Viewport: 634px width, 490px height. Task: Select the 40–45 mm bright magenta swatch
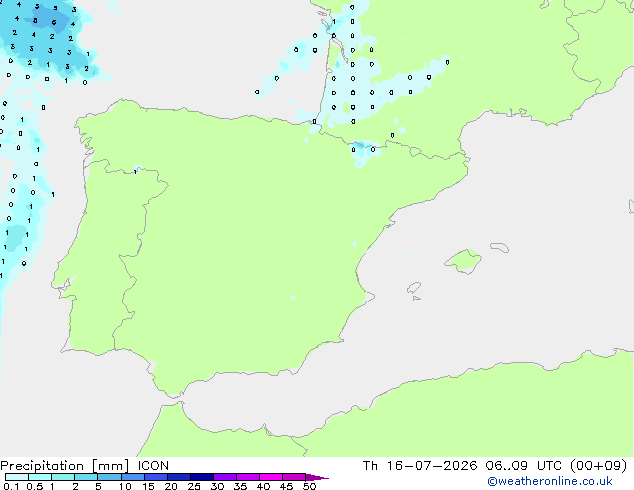271,477
